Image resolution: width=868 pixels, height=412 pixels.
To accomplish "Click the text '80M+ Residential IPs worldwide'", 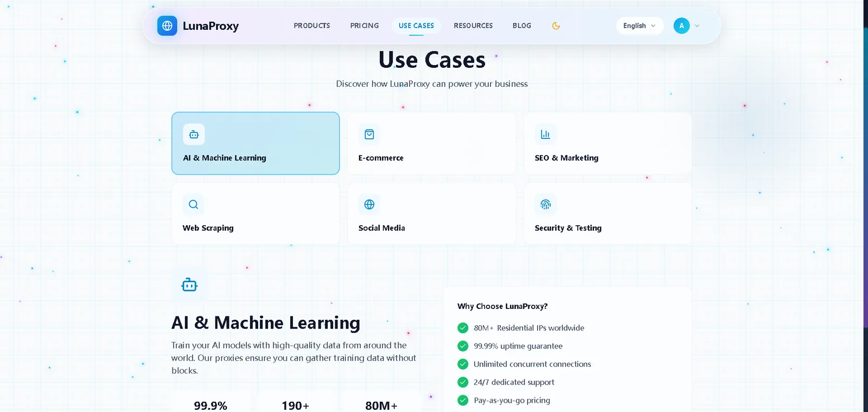I will (529, 328).
